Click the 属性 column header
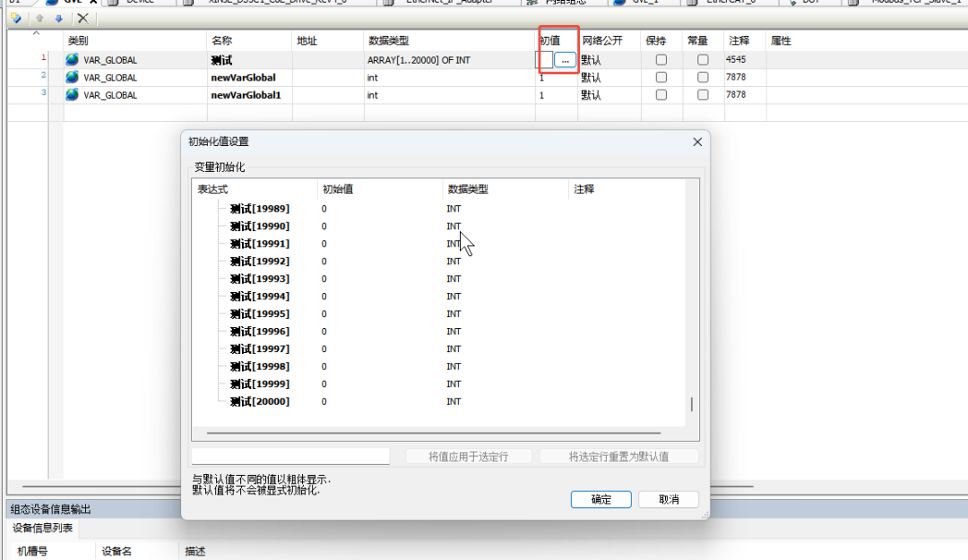The image size is (968, 560). tap(781, 40)
